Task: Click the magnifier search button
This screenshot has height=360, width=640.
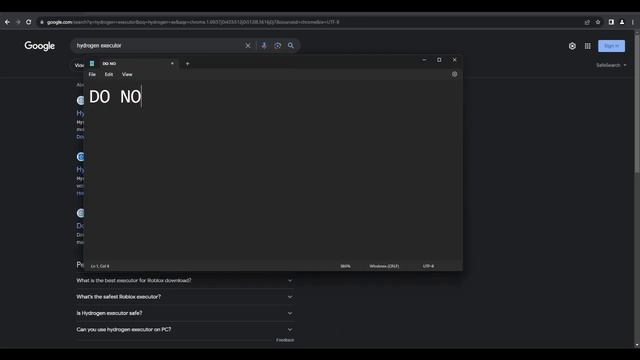Action: click(x=291, y=46)
